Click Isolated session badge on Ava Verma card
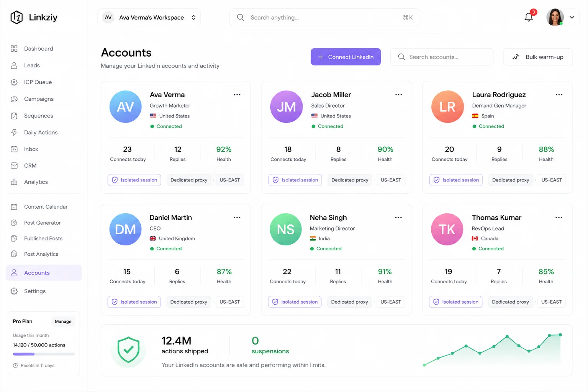Image resolution: width=588 pixels, height=392 pixels. pyautogui.click(x=134, y=180)
